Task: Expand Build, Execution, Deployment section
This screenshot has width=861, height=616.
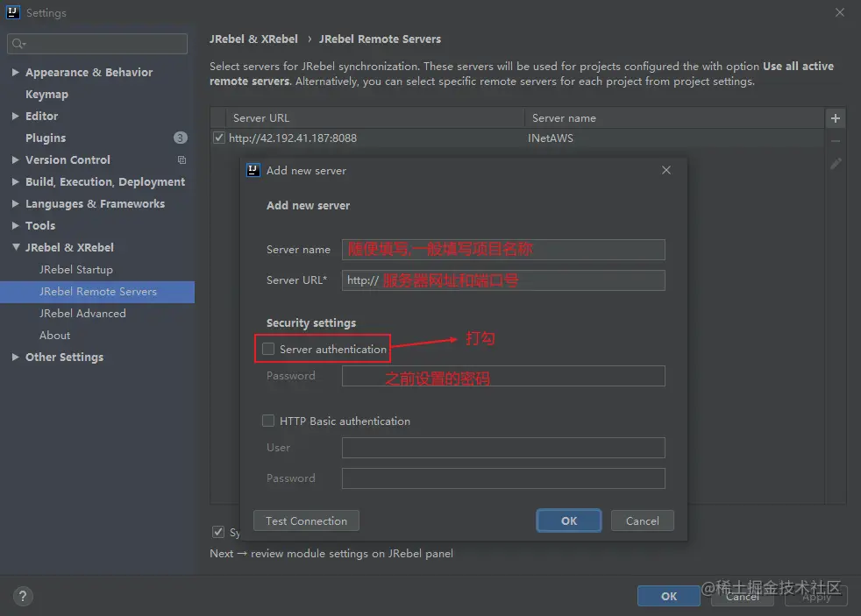Action: [x=16, y=181]
